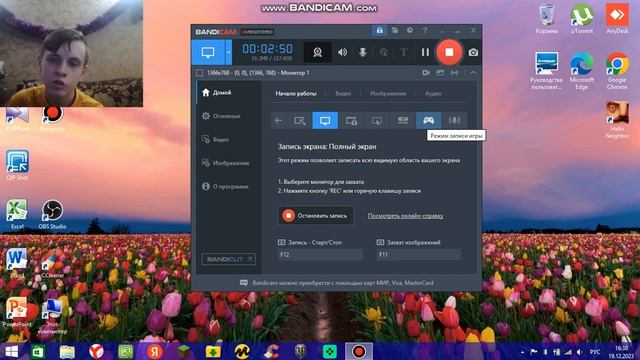
Task: Click the back arrow in mode row
Action: point(278,120)
